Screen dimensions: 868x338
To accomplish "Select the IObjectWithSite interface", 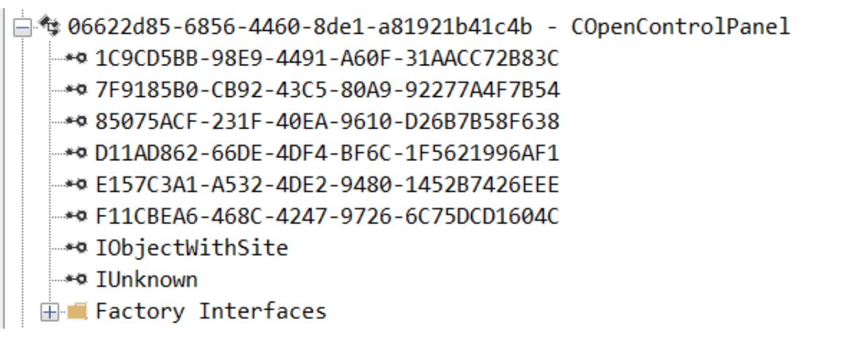I will pyautogui.click(x=192, y=248).
